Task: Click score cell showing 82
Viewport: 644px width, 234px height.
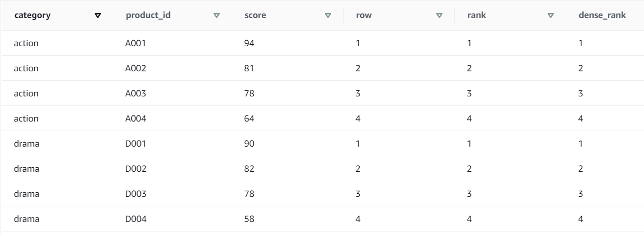Action: tap(249, 169)
